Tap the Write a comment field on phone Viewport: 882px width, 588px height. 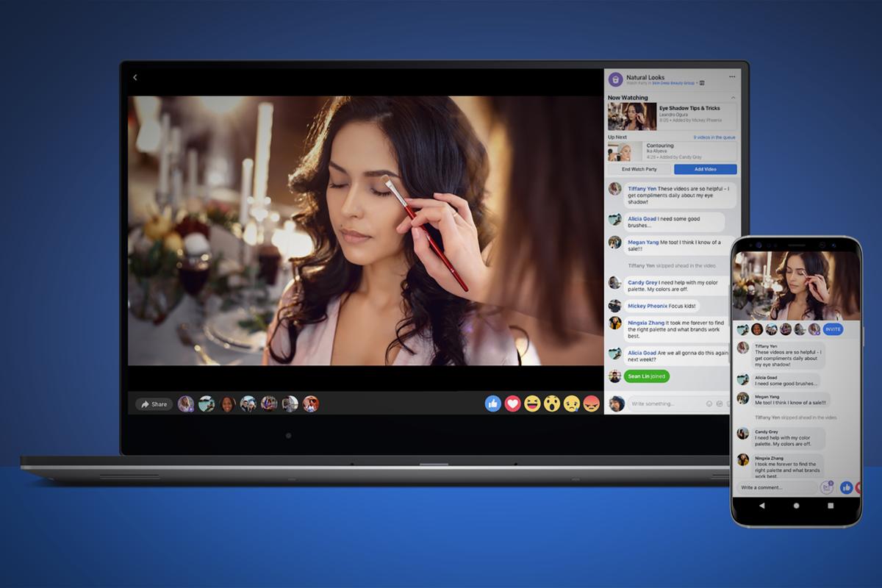777,487
